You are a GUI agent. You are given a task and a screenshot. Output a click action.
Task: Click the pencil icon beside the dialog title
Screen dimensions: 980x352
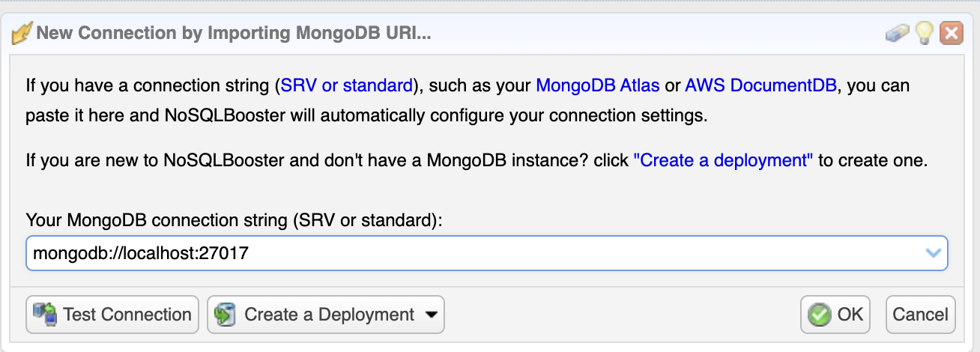click(22, 34)
